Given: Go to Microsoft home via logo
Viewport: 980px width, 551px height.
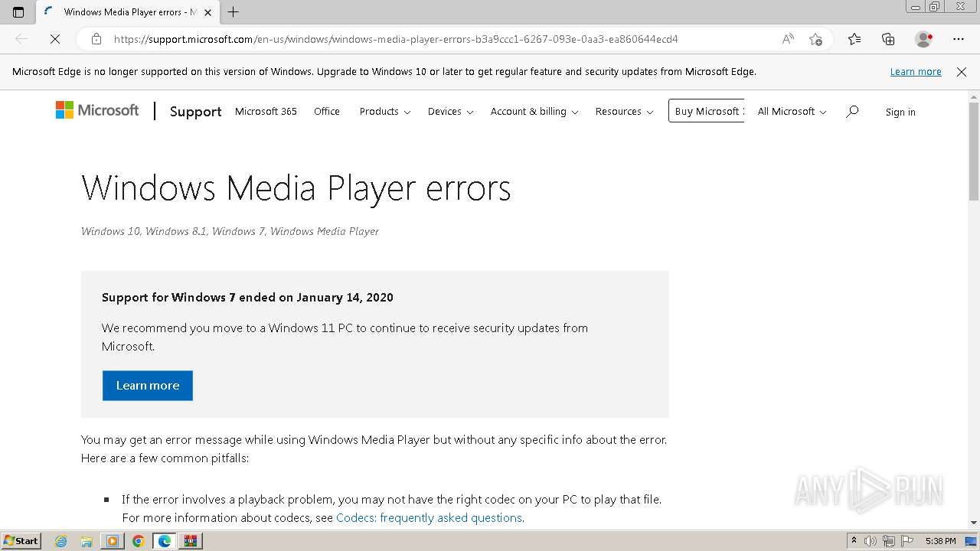Looking at the screenshot, I should [97, 111].
